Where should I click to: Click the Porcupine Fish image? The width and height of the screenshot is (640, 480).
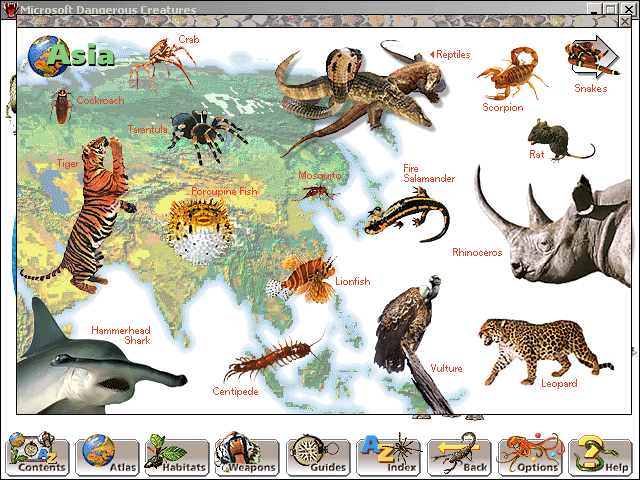[x=200, y=231]
